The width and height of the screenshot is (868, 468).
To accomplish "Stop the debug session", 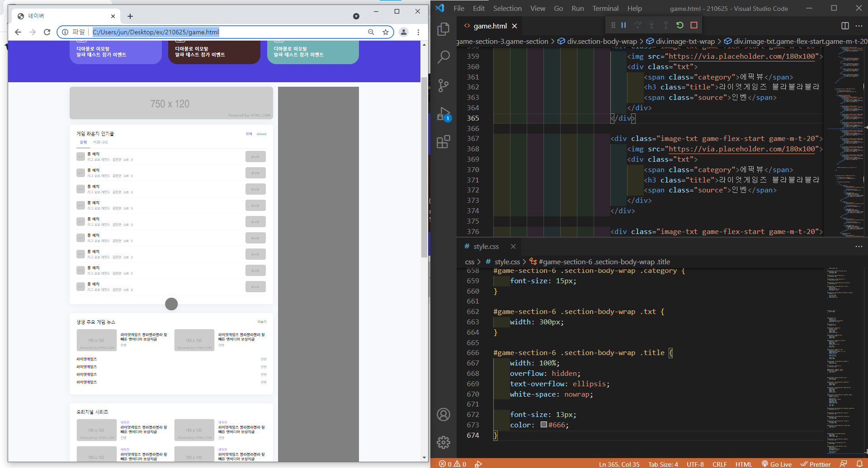I will tap(694, 25).
